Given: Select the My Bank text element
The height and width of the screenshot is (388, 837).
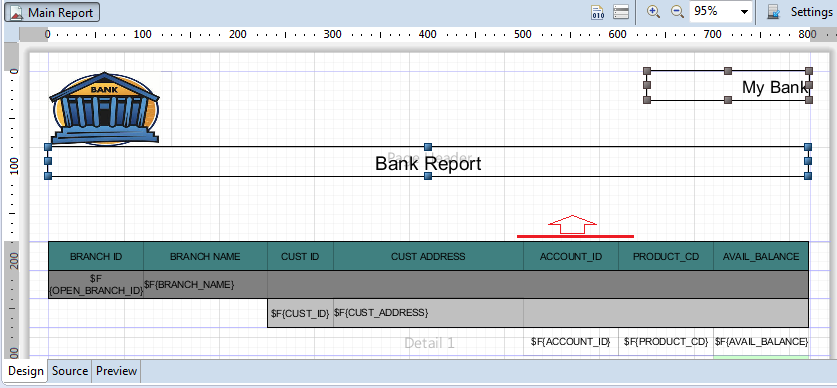Looking at the screenshot, I should 728,85.
